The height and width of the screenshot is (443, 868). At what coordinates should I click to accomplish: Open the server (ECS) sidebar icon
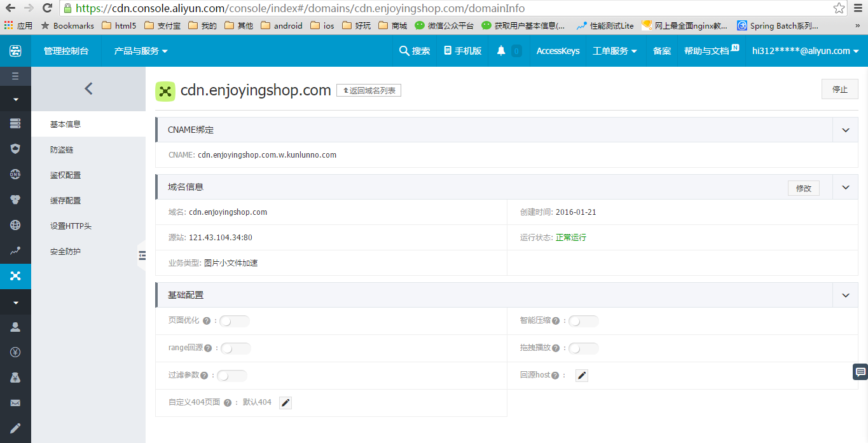15,123
